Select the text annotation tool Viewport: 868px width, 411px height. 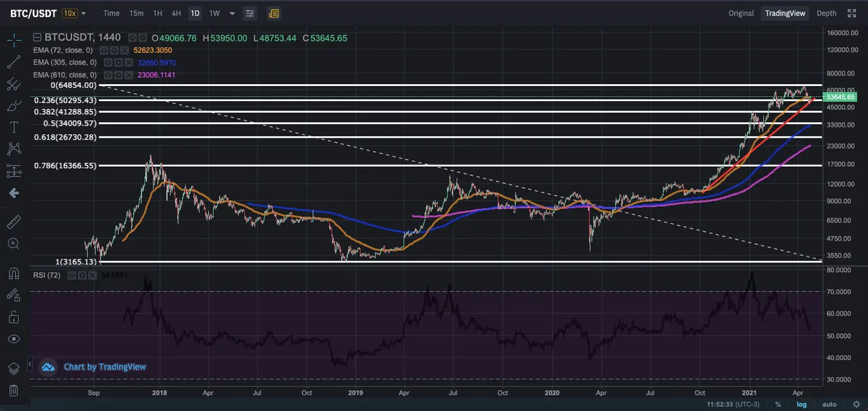pos(14,128)
